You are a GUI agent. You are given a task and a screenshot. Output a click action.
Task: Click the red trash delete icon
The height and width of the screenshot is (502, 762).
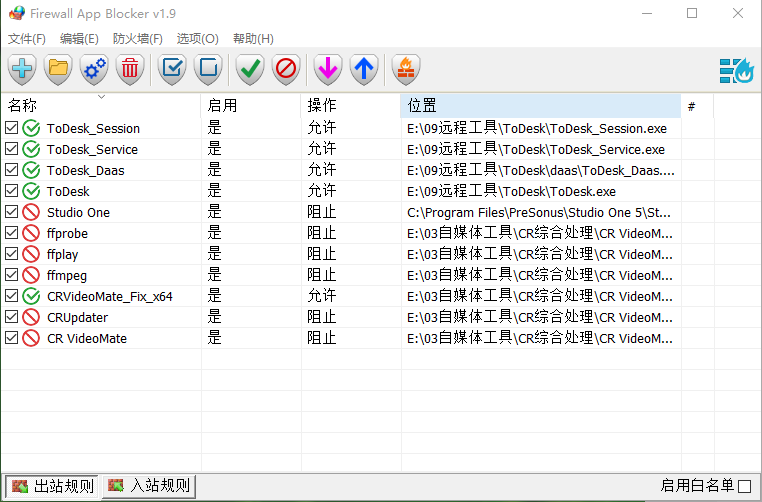click(130, 69)
